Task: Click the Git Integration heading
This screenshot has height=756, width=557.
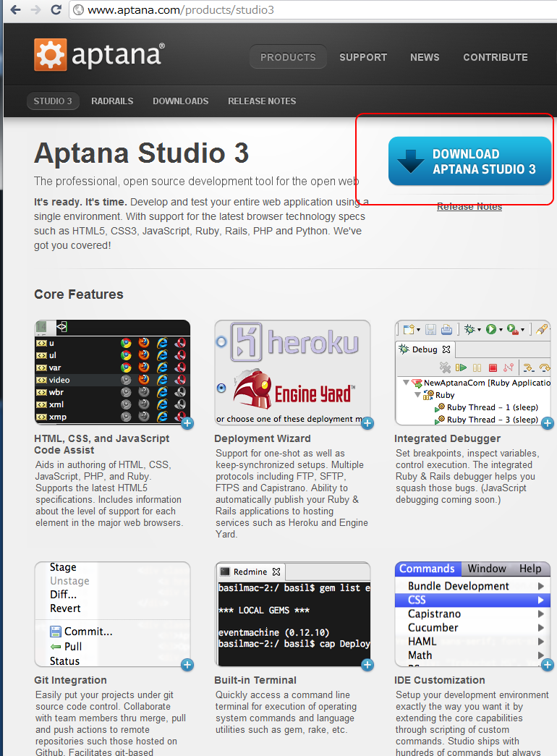Action: pos(70,680)
